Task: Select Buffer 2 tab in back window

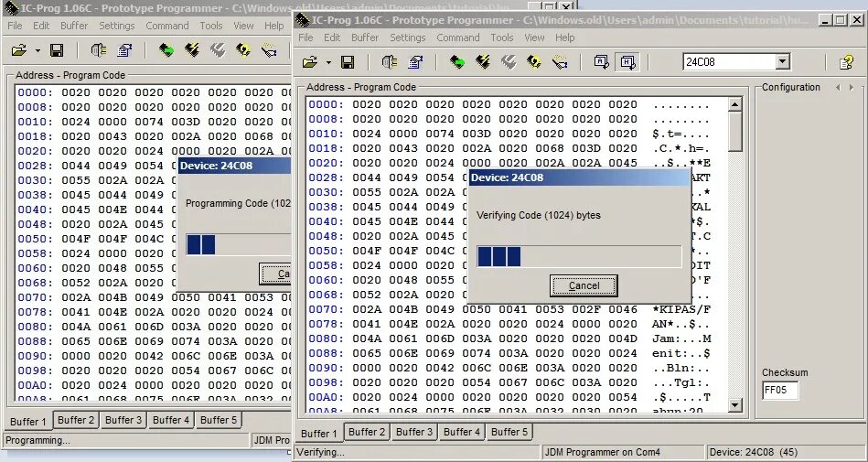Action: [76, 421]
